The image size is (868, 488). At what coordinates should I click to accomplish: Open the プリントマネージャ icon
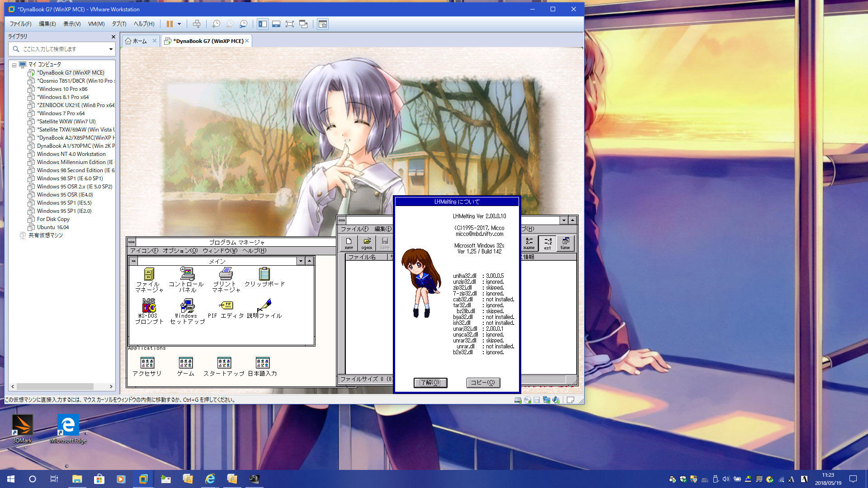[226, 280]
